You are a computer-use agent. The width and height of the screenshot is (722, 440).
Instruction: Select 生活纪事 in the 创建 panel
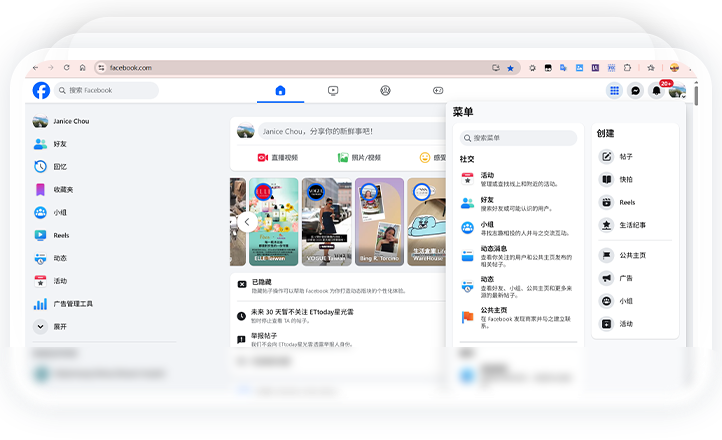(x=632, y=225)
